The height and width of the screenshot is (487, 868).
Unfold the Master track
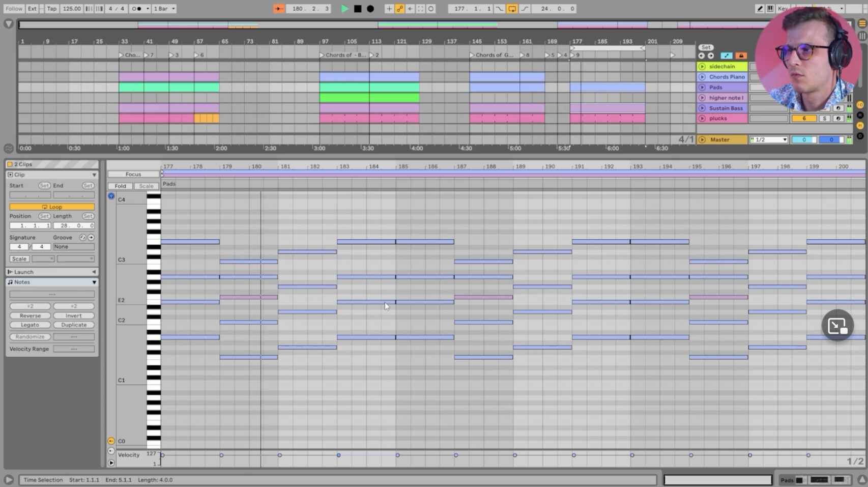coord(702,139)
